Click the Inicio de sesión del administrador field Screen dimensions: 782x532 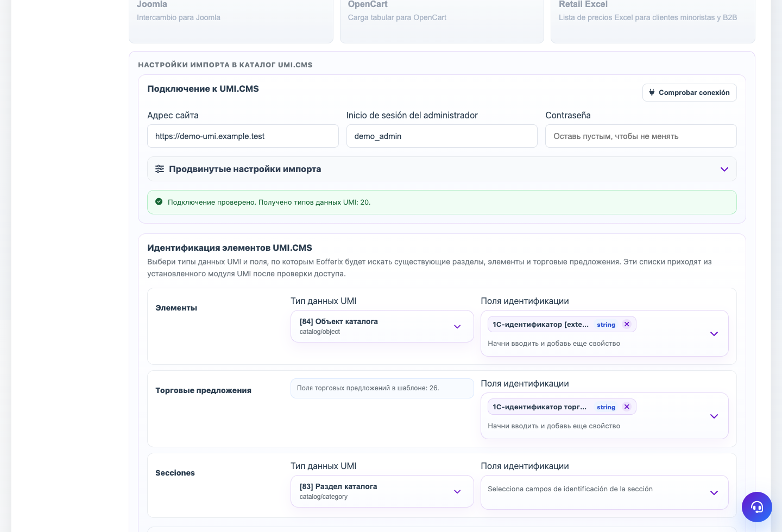point(442,136)
